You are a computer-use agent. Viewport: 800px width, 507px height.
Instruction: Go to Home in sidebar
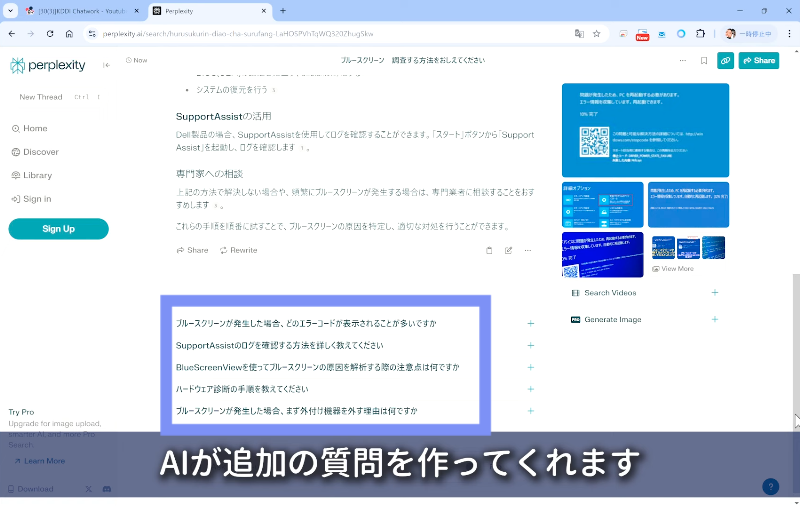click(30, 129)
